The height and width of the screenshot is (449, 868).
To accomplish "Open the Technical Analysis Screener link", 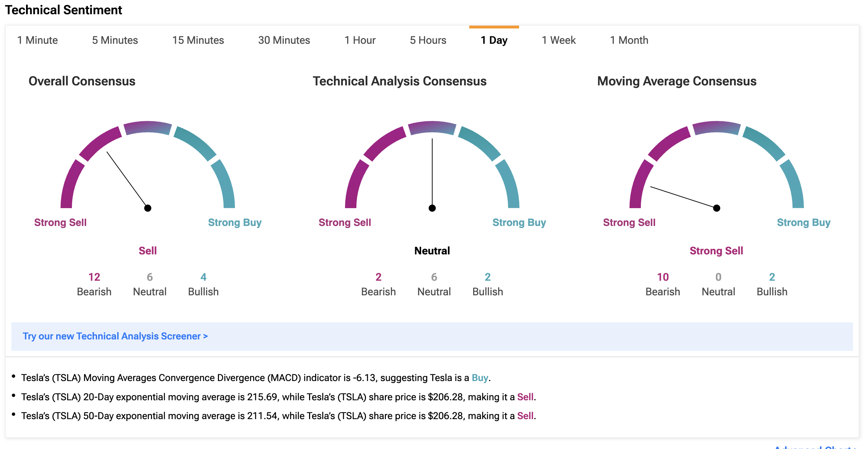I will pos(115,336).
